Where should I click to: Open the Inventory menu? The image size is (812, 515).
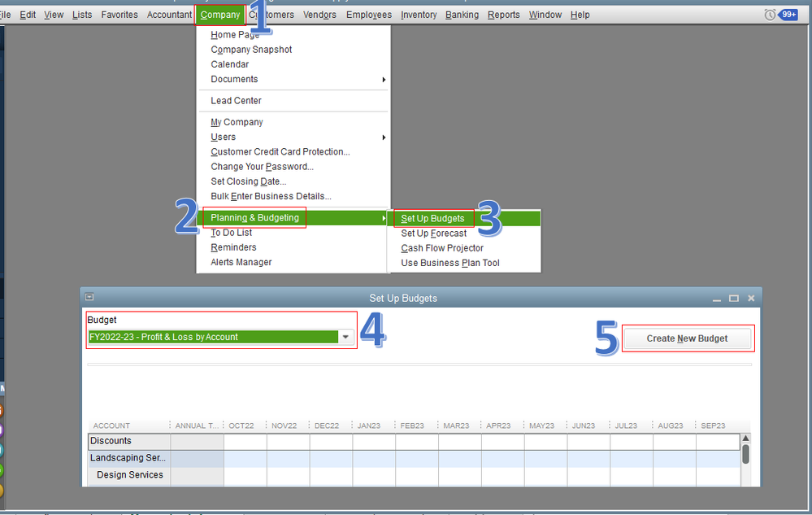419,15
